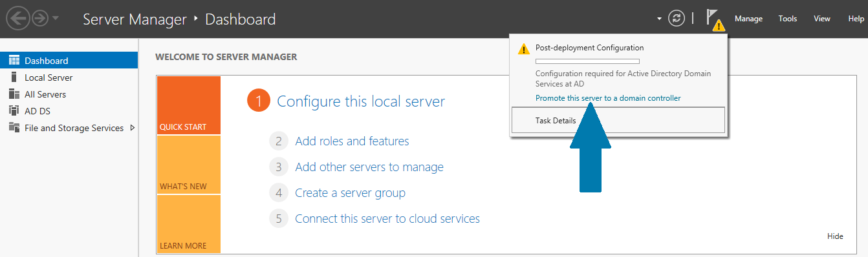Click the refresh icon in the header
The image size is (868, 257).
[677, 19]
